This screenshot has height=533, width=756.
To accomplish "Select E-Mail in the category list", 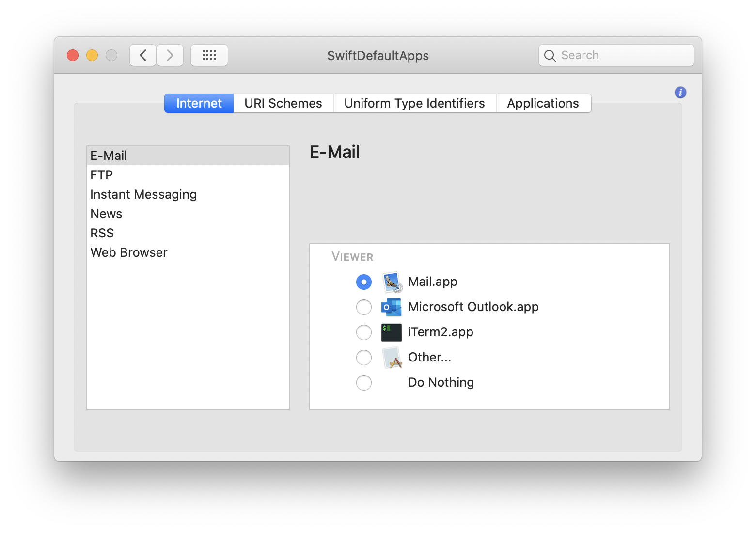I will (188, 156).
